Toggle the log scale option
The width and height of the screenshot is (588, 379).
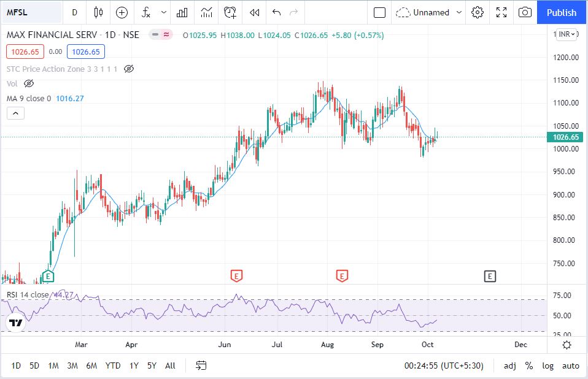point(547,366)
